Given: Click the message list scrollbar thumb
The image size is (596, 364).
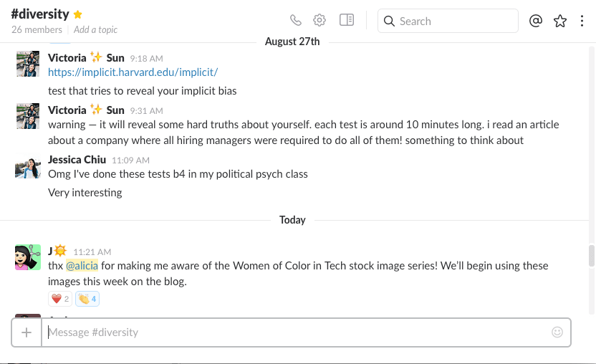Looking at the screenshot, I should pos(591,255).
